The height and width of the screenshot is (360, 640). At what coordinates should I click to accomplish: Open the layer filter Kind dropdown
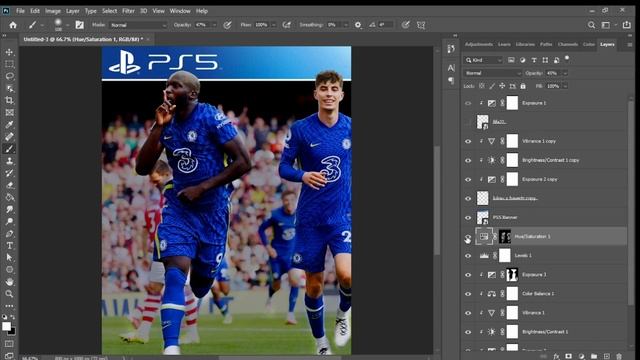(x=483, y=60)
